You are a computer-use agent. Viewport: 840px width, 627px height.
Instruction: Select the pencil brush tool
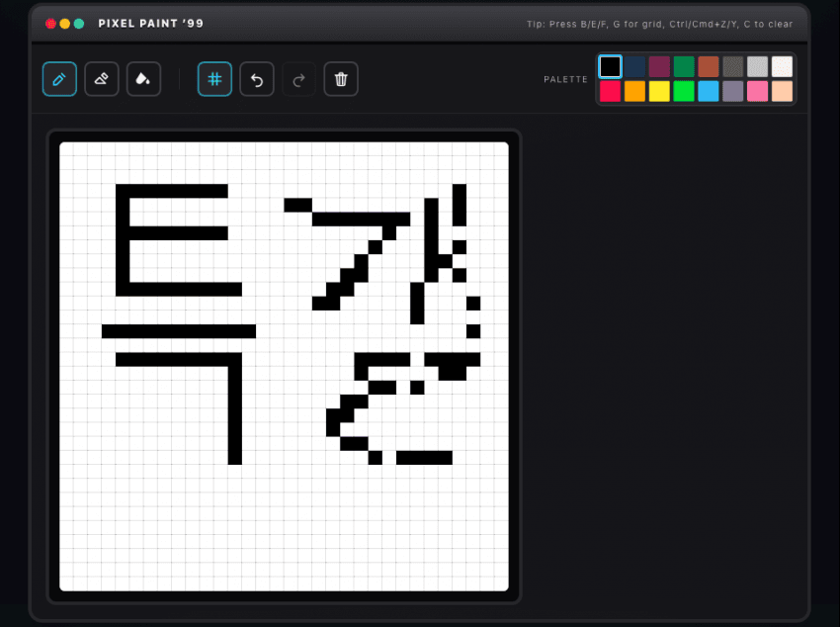[x=59, y=79]
